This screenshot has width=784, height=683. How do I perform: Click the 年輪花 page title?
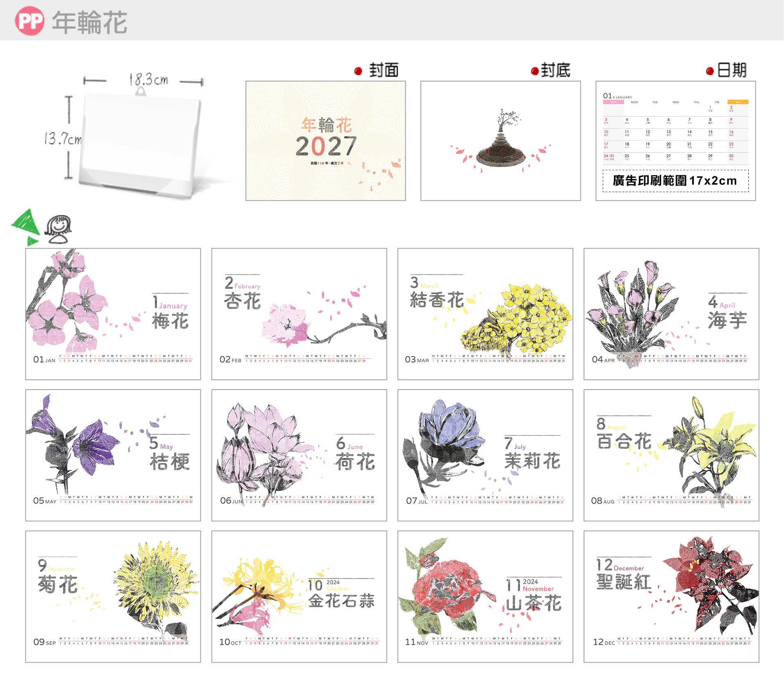click(x=89, y=23)
